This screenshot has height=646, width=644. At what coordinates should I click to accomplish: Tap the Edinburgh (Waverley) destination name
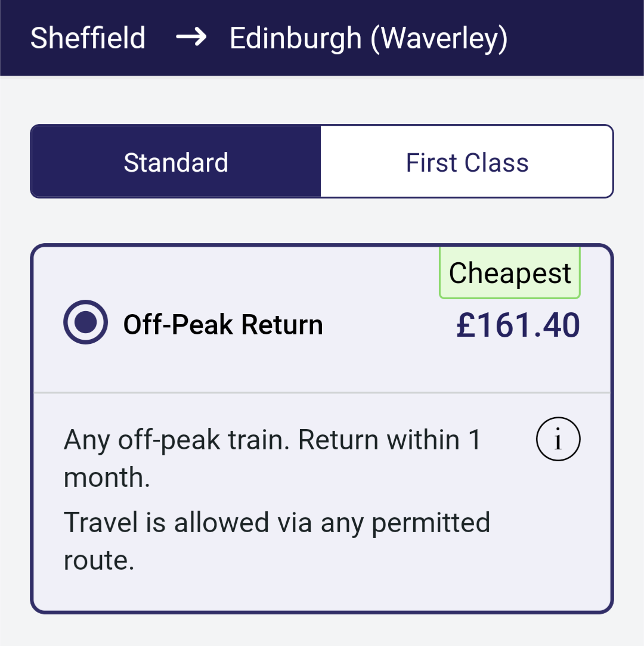click(x=369, y=38)
